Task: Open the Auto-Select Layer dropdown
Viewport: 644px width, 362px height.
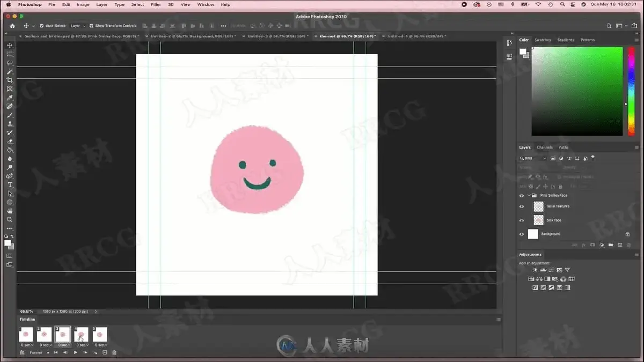Action: coord(77,26)
